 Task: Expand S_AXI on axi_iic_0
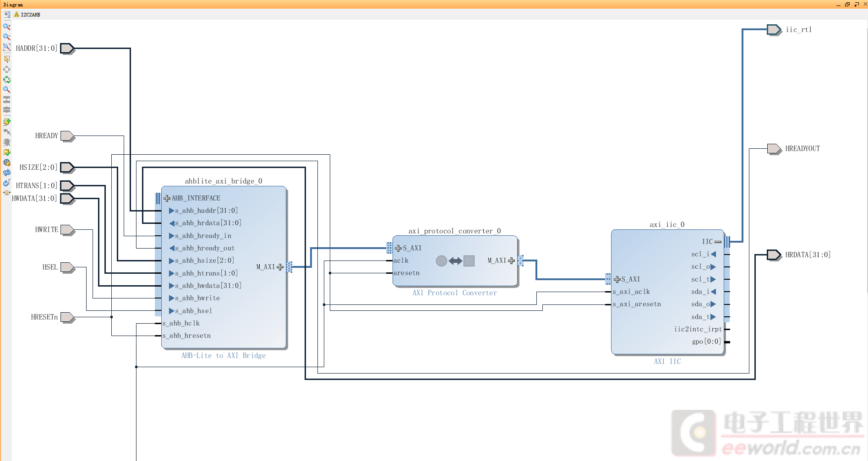(617, 279)
